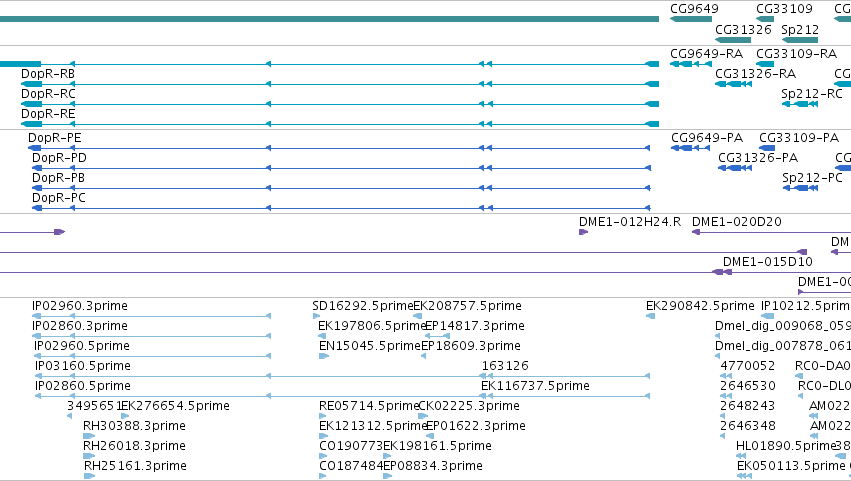Select the EK290842.5prime EST feature

(x=650, y=315)
